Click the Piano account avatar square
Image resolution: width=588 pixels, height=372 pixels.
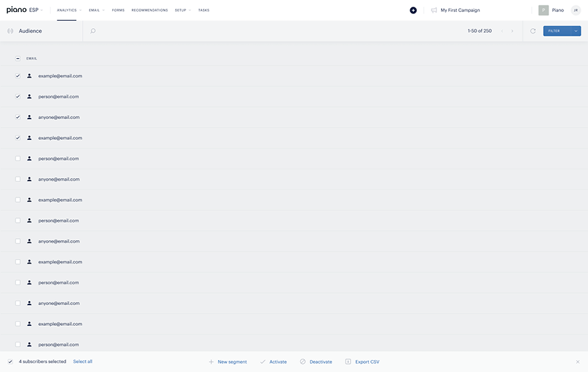[543, 10]
